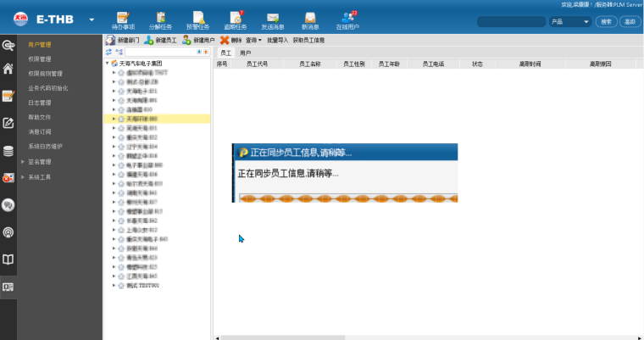Show 在线用户 online users
644x340 pixels.
[x=347, y=18]
